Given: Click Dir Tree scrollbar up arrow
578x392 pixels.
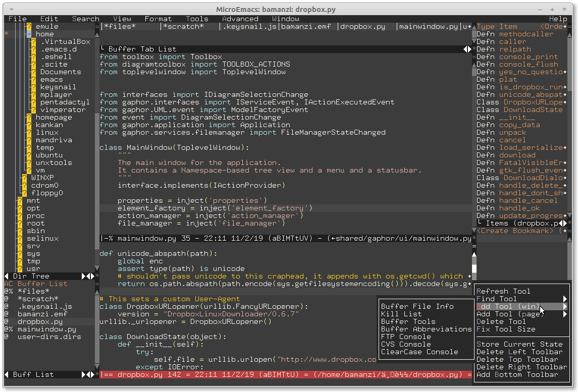Looking at the screenshot, I should tap(97, 35).
